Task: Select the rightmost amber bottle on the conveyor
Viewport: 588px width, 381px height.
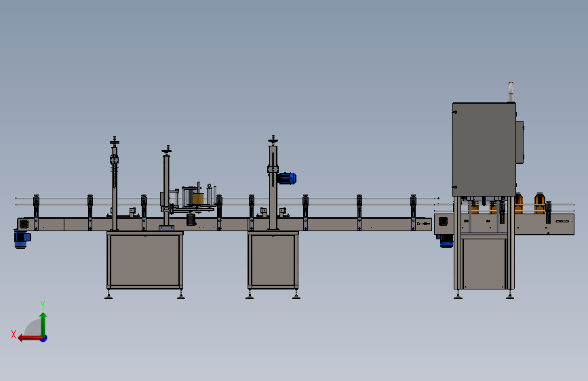Action: click(539, 203)
